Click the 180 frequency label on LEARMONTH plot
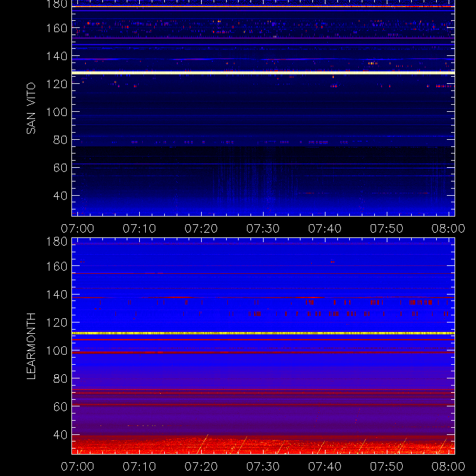 click(x=57, y=242)
